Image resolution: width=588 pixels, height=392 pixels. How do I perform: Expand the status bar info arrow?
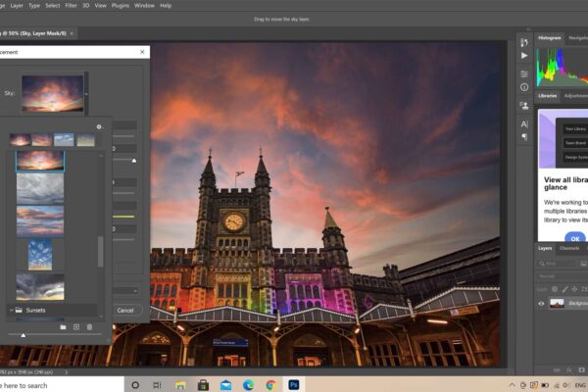tap(67, 372)
